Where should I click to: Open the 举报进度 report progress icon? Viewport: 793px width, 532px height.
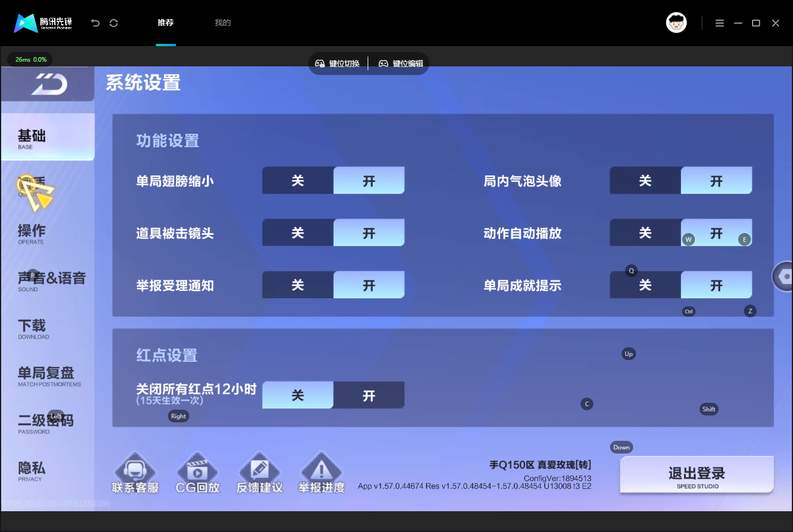tap(321, 473)
